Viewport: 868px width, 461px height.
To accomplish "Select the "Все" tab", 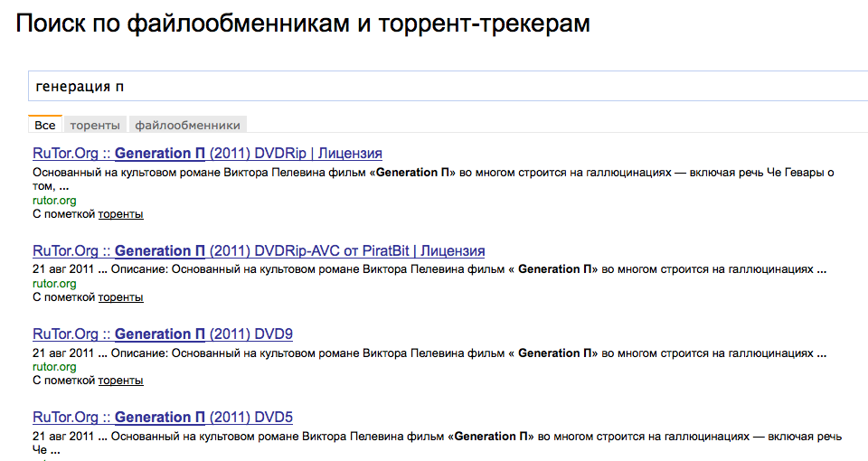I will (x=45, y=125).
